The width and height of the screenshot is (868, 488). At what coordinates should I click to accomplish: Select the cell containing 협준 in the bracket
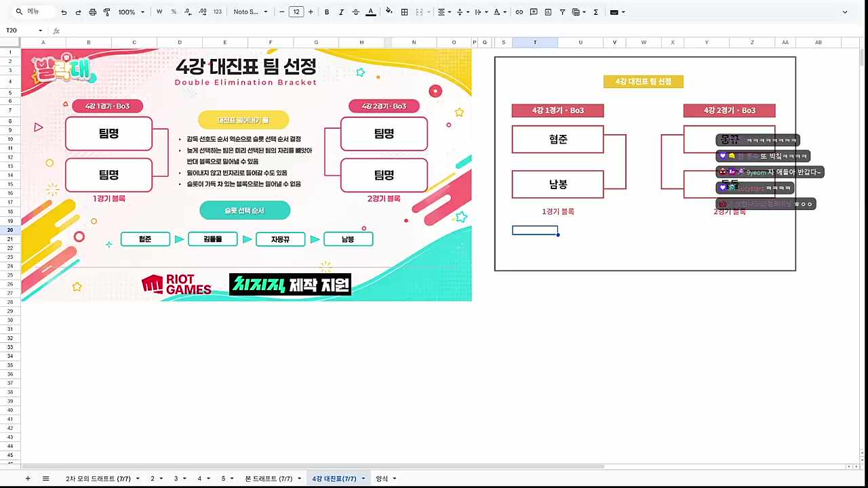(x=558, y=140)
